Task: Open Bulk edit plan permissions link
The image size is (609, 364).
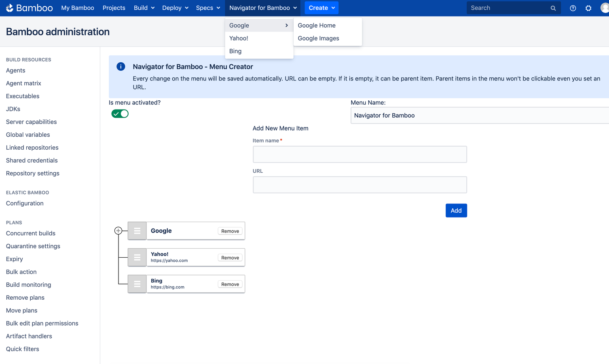Action: point(42,324)
